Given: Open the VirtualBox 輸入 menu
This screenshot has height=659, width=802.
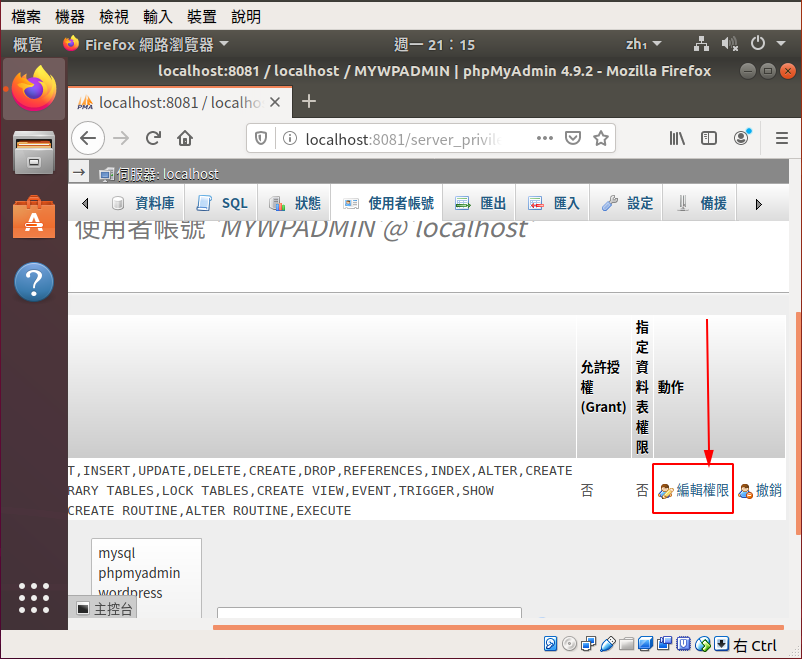Looking at the screenshot, I should [158, 16].
